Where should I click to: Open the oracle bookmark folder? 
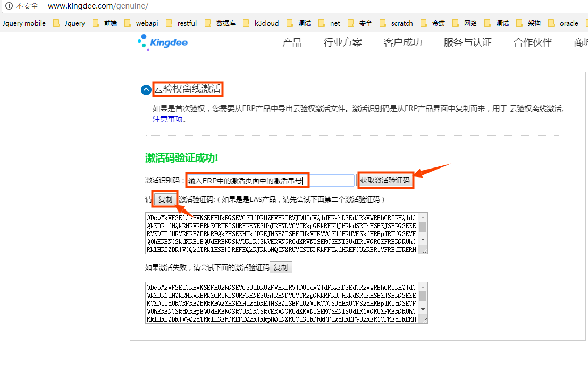pyautogui.click(x=563, y=23)
